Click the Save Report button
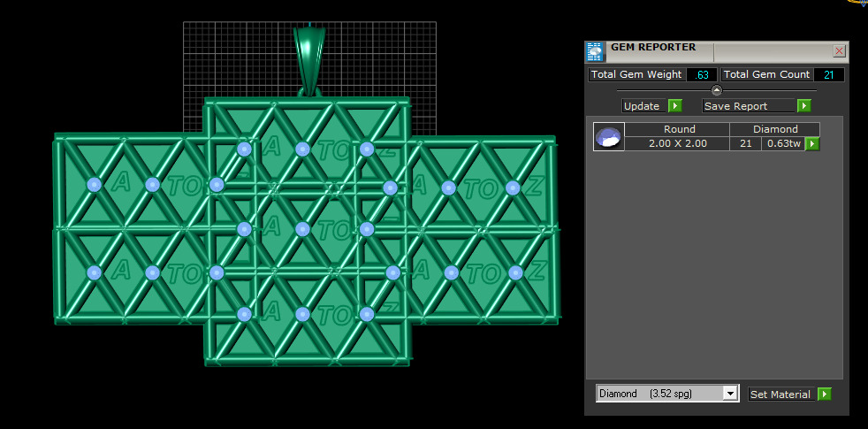 point(749,106)
